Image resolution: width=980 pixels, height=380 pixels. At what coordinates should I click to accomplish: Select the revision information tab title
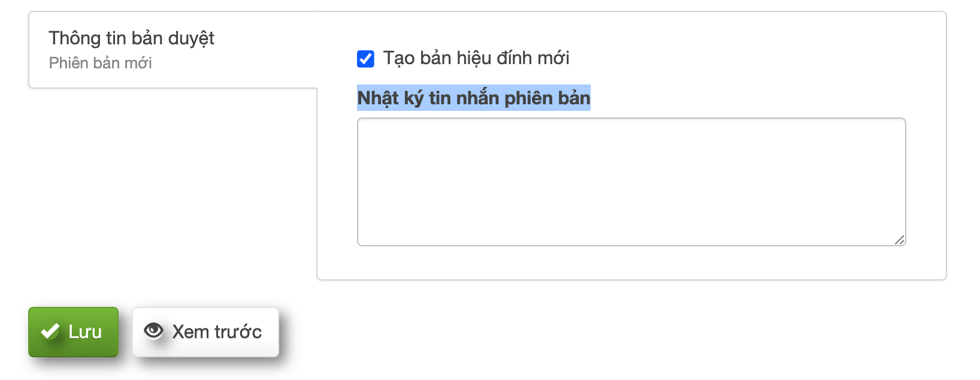(x=131, y=38)
